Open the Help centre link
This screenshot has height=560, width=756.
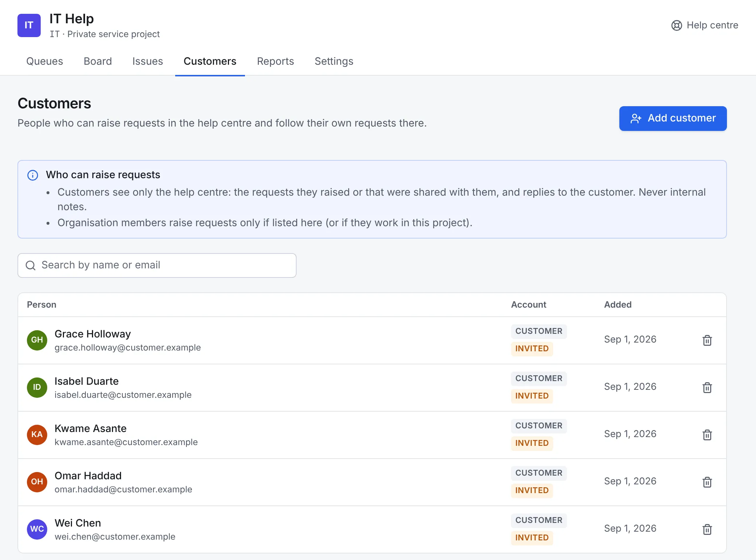click(x=704, y=25)
